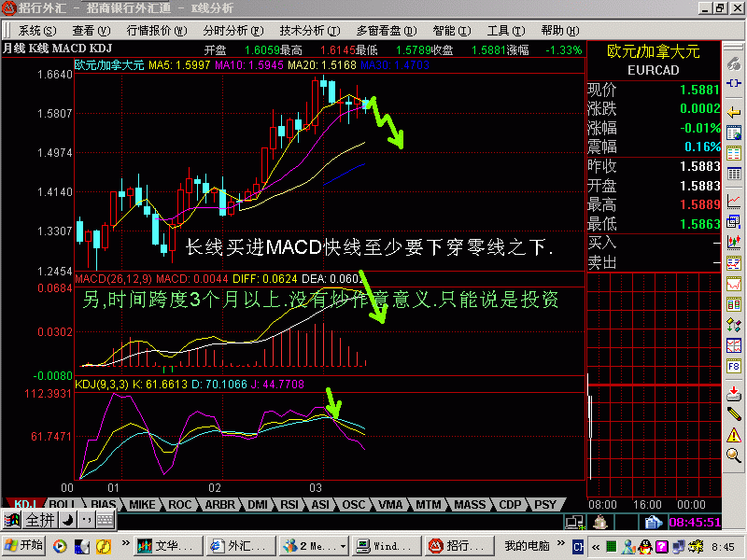Click the 开始 Start button
The width and height of the screenshot is (747, 560).
pos(24,545)
